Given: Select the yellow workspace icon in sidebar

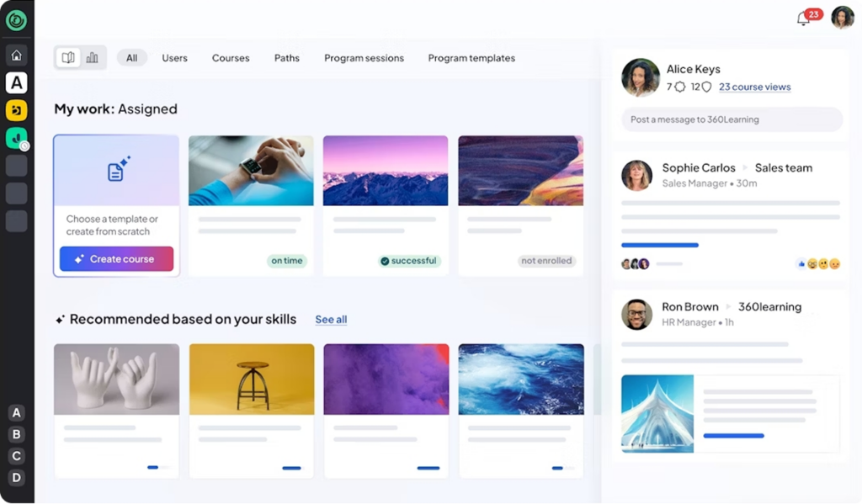Looking at the screenshot, I should pyautogui.click(x=16, y=109).
